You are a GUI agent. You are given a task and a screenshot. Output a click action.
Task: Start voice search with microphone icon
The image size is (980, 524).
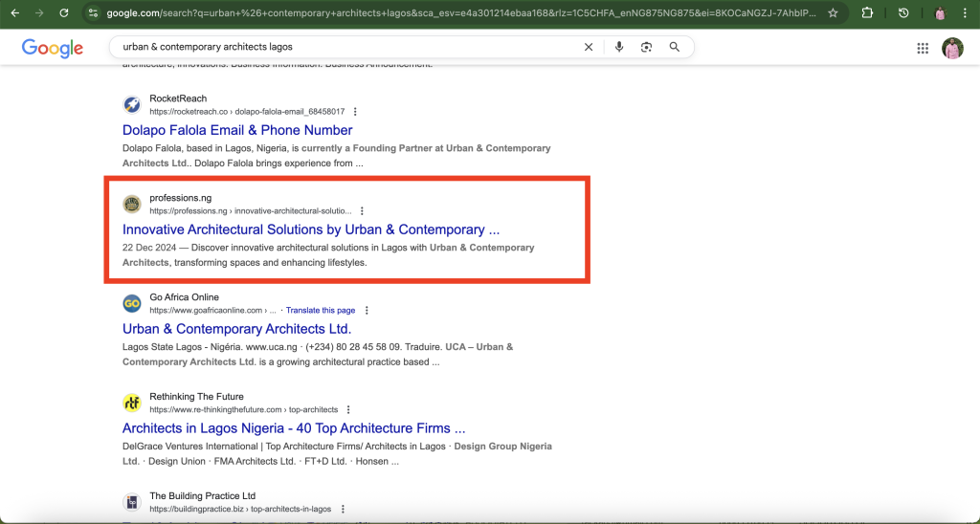pyautogui.click(x=619, y=47)
